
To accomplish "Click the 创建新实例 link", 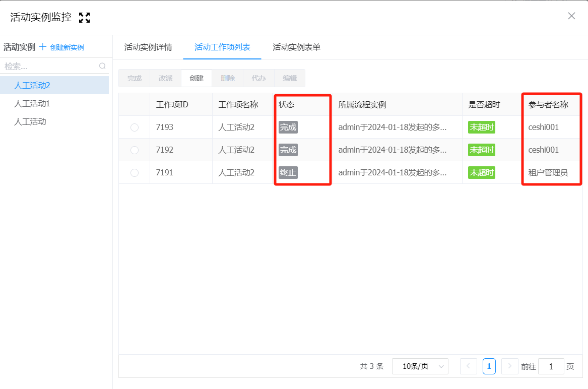I will tap(67, 47).
